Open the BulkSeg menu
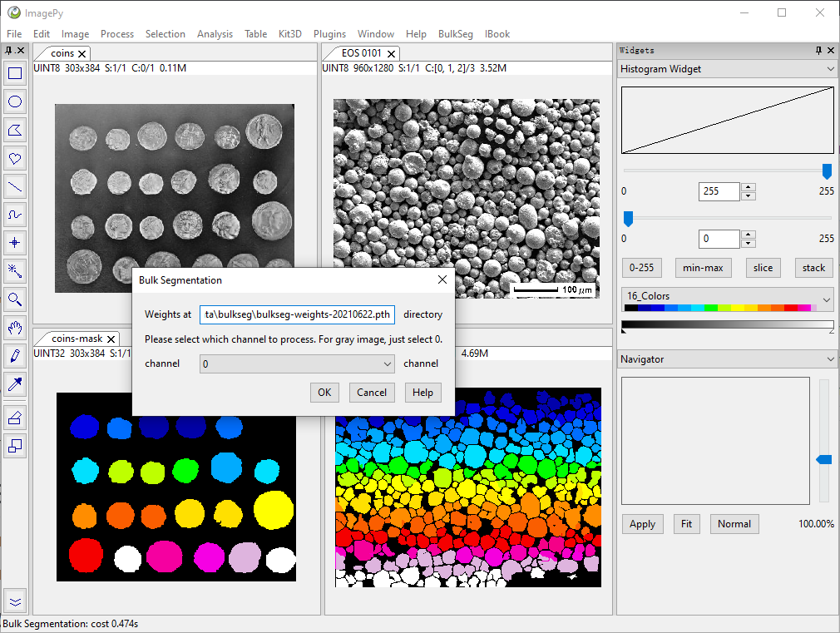840x633 pixels. click(x=456, y=34)
